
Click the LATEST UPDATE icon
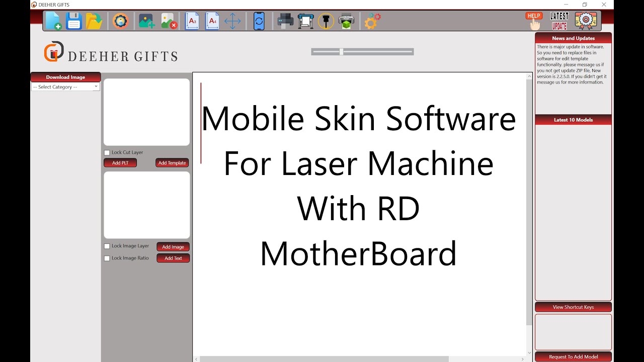tap(559, 21)
